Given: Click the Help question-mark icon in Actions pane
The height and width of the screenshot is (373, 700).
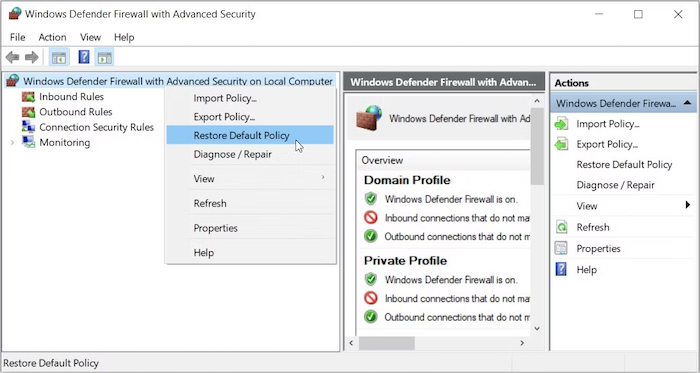Looking at the screenshot, I should (561, 269).
